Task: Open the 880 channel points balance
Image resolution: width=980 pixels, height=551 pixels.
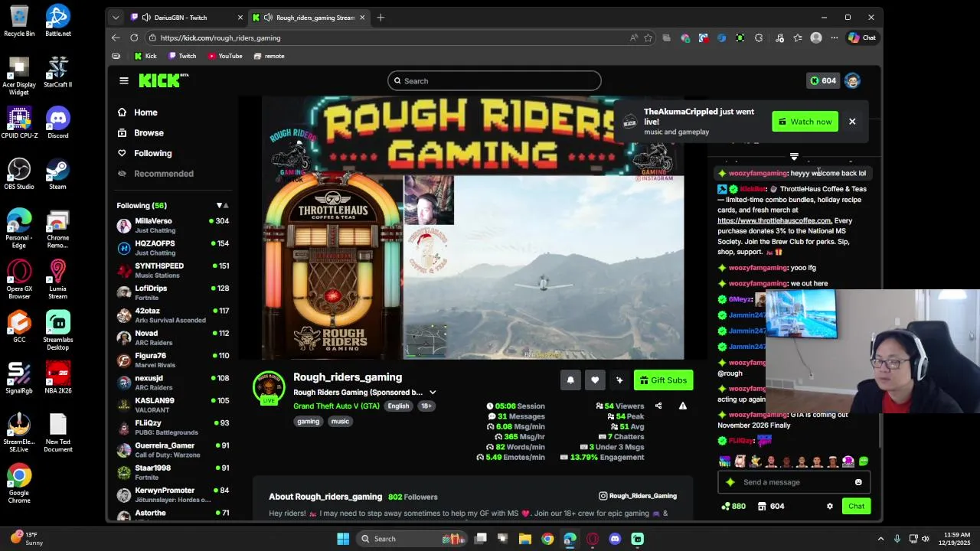Action: [x=733, y=506]
